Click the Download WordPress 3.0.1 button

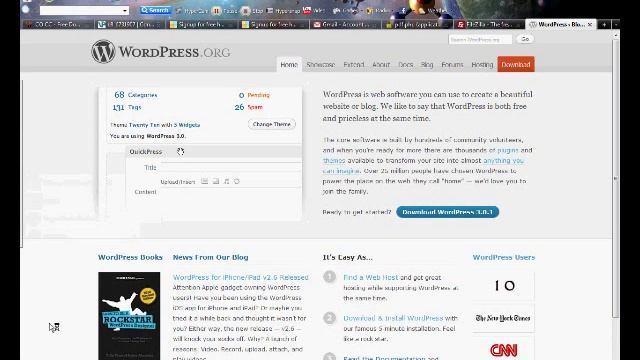[x=447, y=212]
